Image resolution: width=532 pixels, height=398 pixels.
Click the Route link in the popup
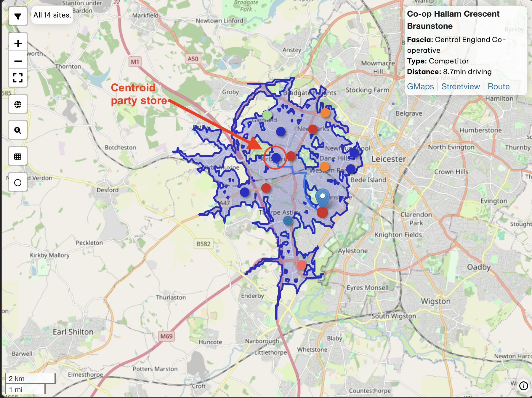tap(499, 87)
